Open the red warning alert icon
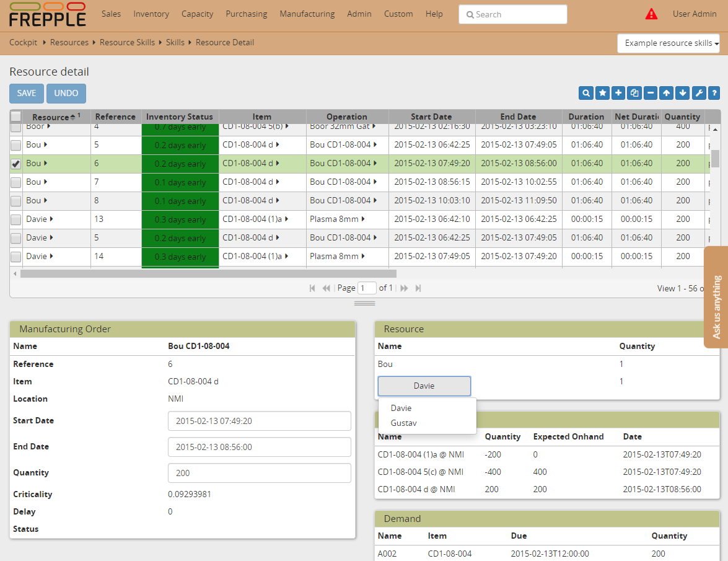This screenshot has height=561, width=728. [x=651, y=14]
